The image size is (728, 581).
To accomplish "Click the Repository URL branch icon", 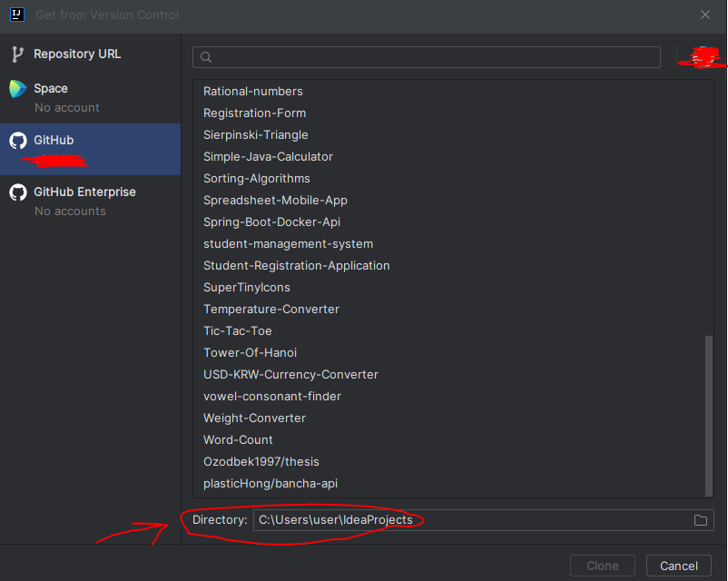I will pyautogui.click(x=17, y=54).
